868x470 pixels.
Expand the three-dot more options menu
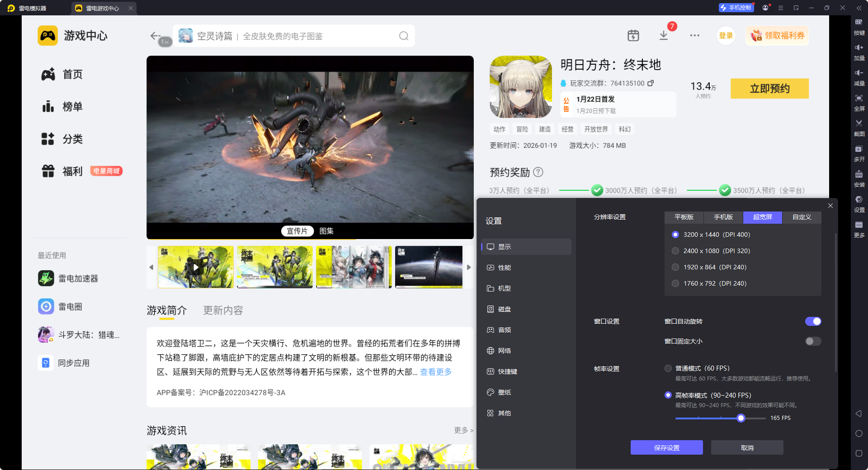tap(694, 35)
